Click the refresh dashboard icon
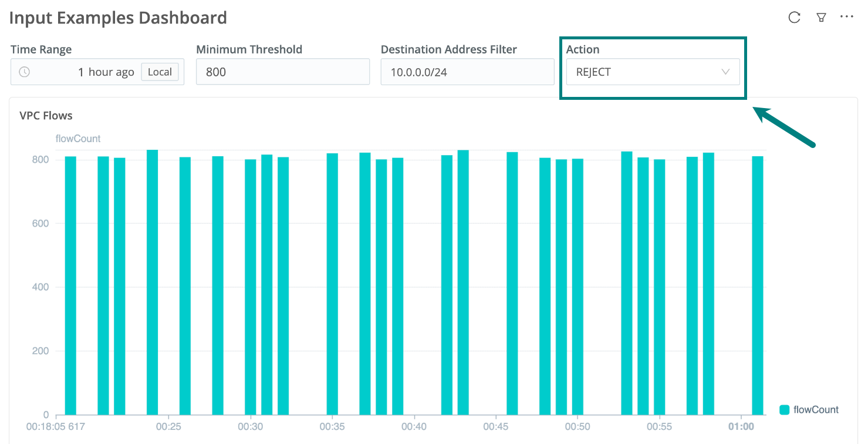The image size is (868, 444). click(794, 18)
